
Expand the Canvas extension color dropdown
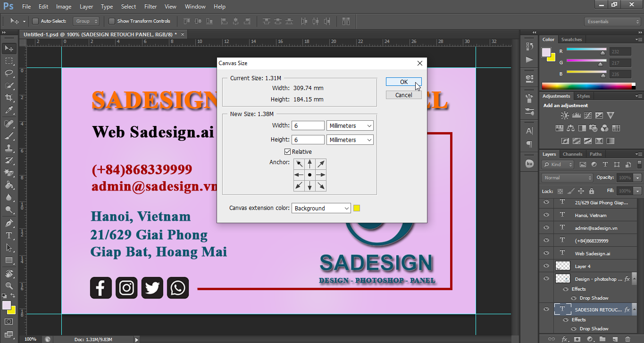tap(321, 209)
